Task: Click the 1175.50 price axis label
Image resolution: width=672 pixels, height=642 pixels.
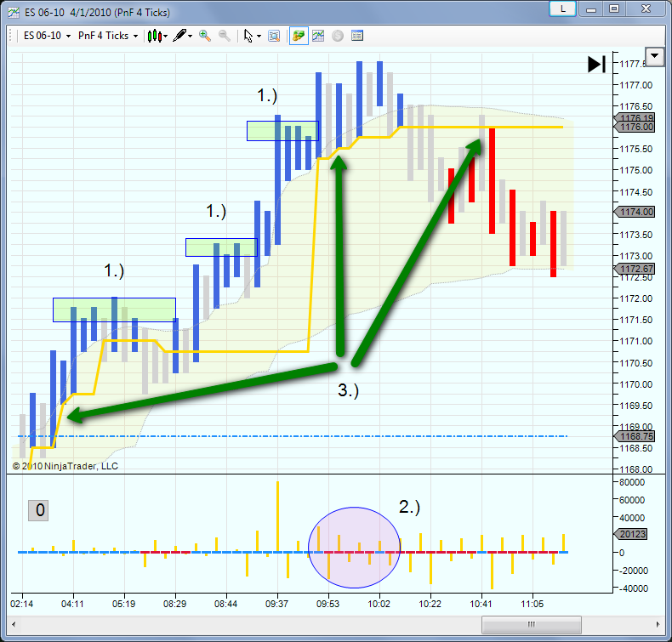Action: [x=636, y=149]
